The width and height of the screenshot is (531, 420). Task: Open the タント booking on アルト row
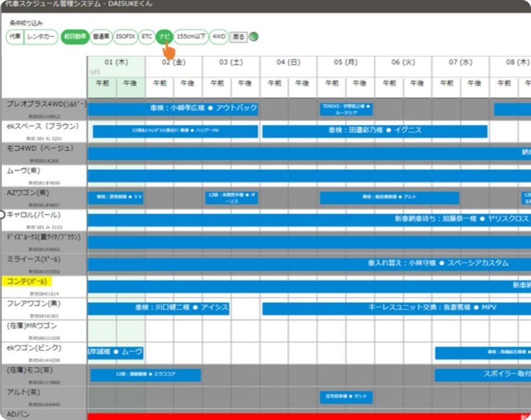[346, 397]
